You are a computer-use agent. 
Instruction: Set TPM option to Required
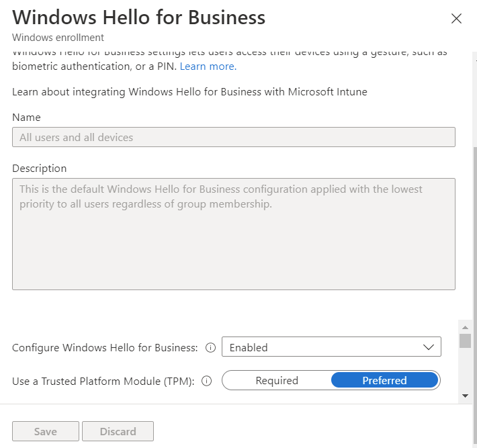click(x=277, y=380)
